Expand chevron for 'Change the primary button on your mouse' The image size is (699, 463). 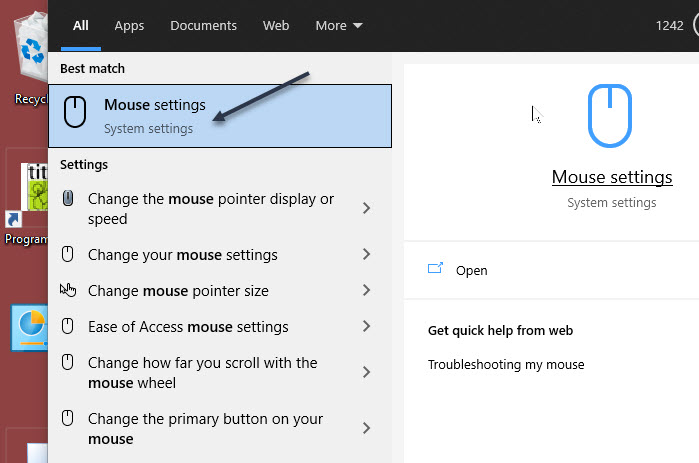pyautogui.click(x=366, y=428)
